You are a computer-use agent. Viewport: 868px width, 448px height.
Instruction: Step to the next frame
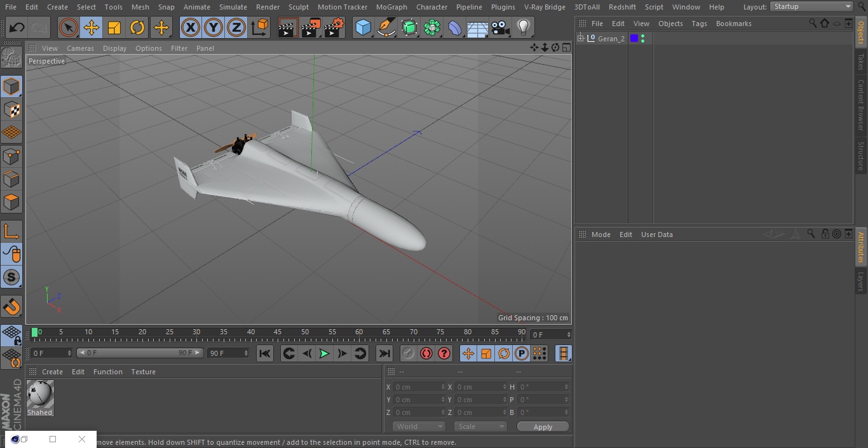342,353
